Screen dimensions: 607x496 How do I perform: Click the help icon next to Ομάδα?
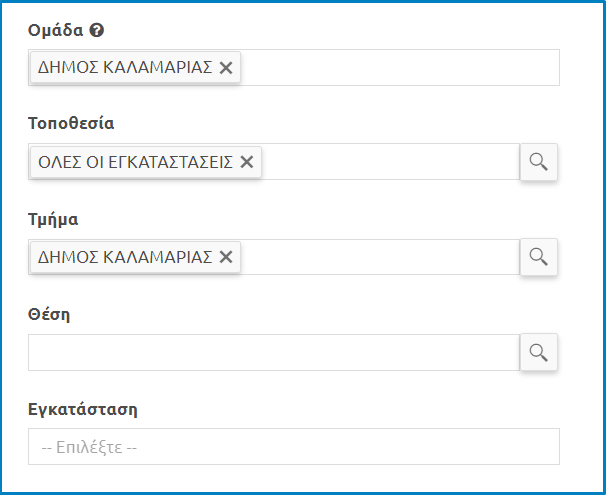98,30
